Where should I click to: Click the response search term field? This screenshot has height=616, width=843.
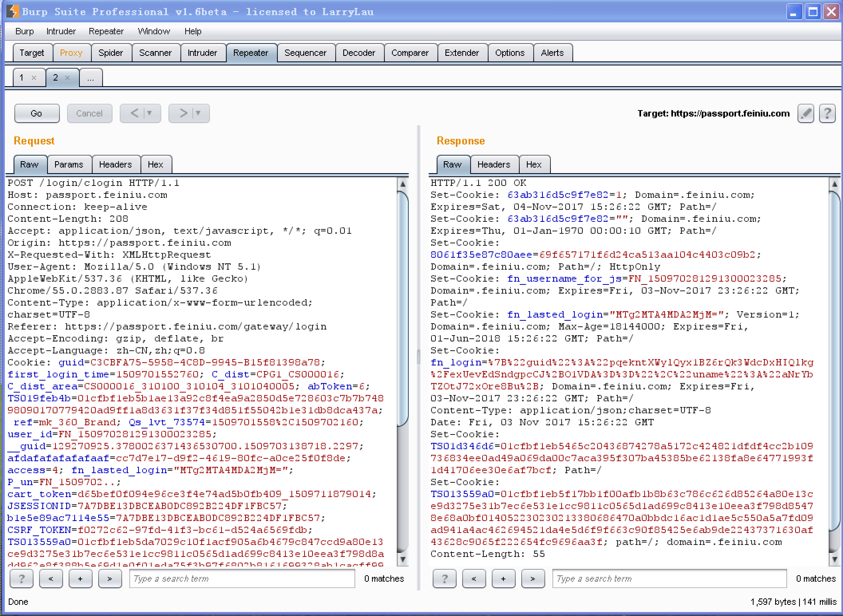coord(669,578)
